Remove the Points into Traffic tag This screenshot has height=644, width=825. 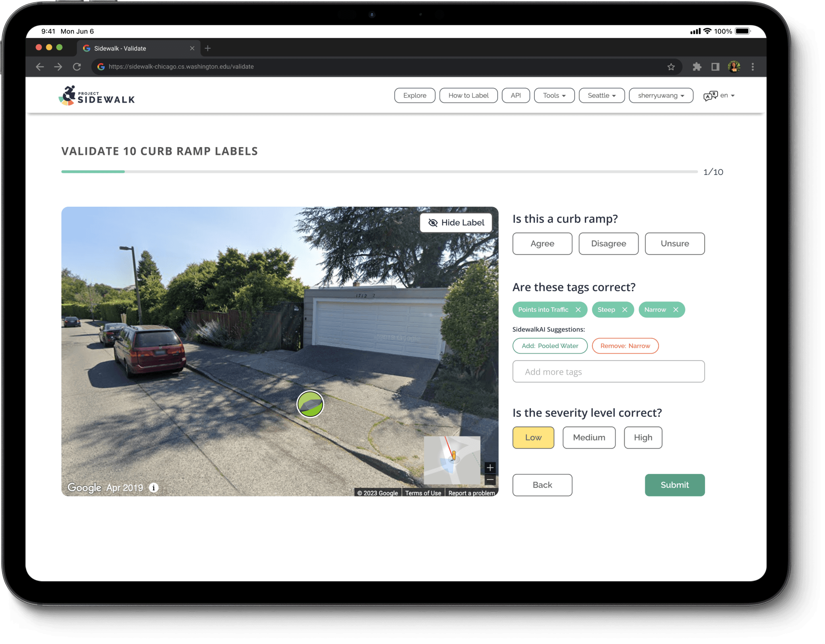pyautogui.click(x=578, y=310)
